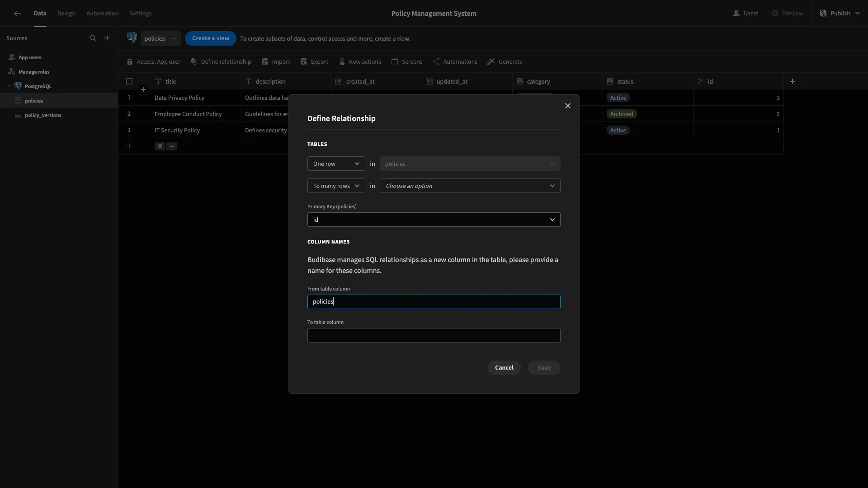Image resolution: width=868 pixels, height=488 pixels.
Task: Click the PostgreSQL elephant icon beside policies tab
Action: tap(132, 38)
